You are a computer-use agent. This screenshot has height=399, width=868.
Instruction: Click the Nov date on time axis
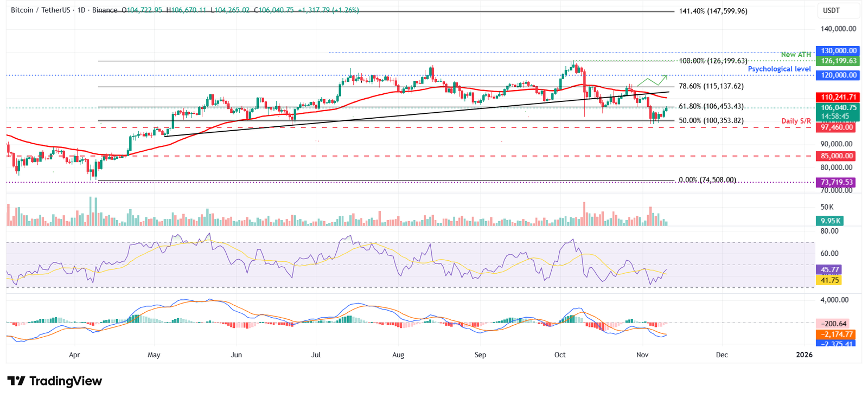click(x=642, y=355)
